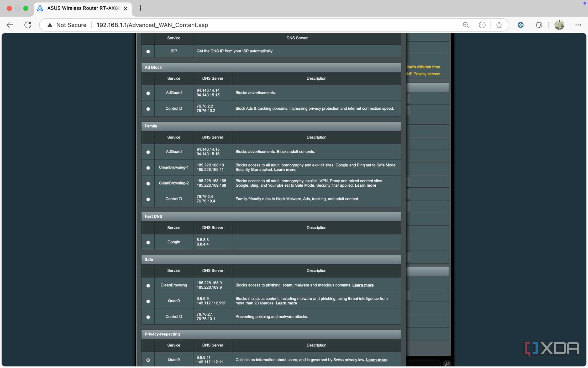Click the Ad Block section header
This screenshot has height=368, width=588.
point(271,67)
